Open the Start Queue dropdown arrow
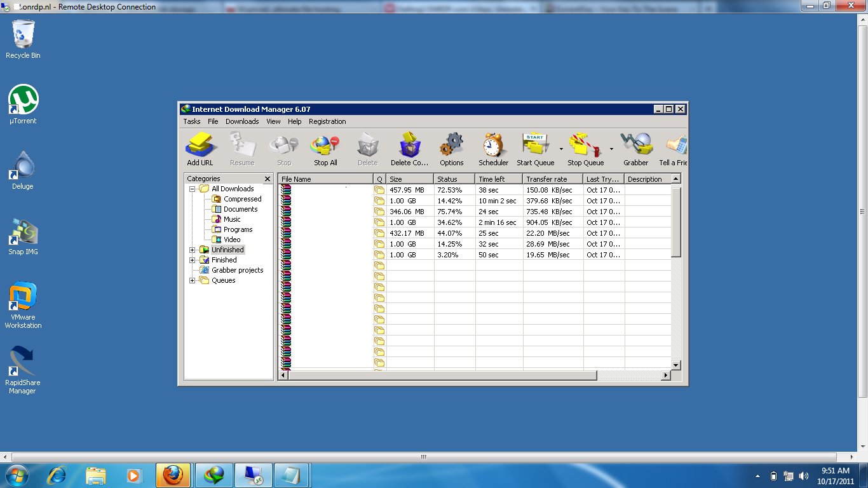 (561, 149)
